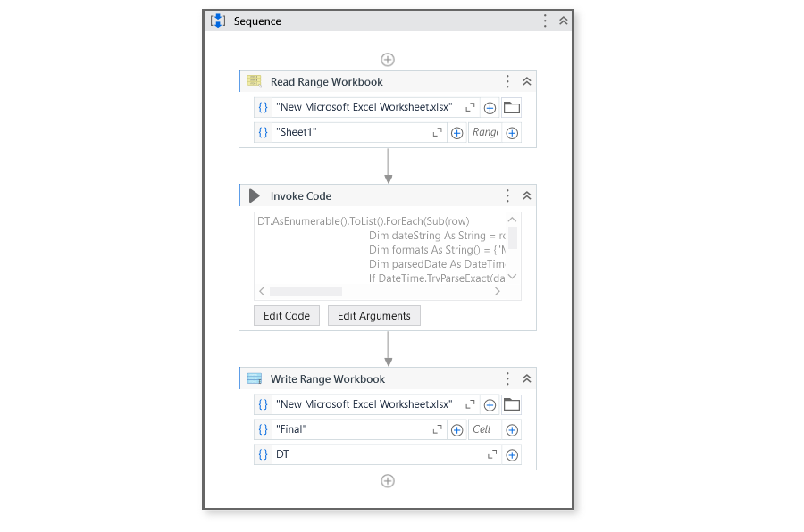Click the code text in Invoke Code preview
The height and width of the screenshot is (532, 804).
pyautogui.click(x=381, y=250)
